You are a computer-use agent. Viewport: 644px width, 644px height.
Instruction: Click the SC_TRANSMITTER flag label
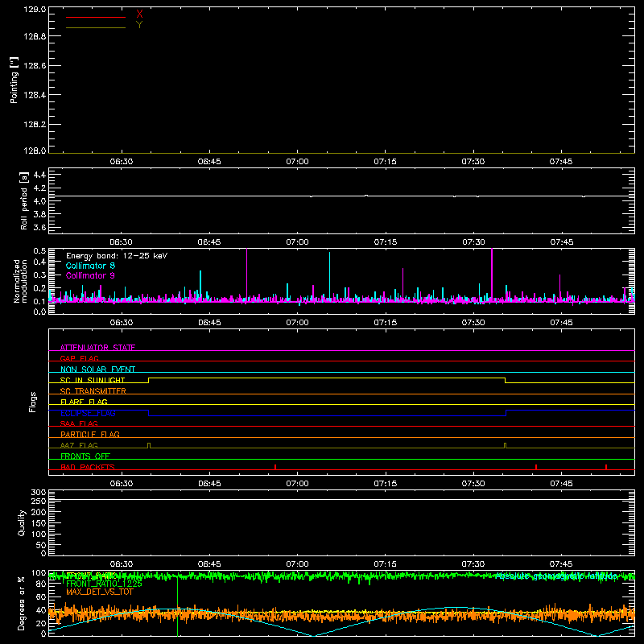[x=93, y=391]
